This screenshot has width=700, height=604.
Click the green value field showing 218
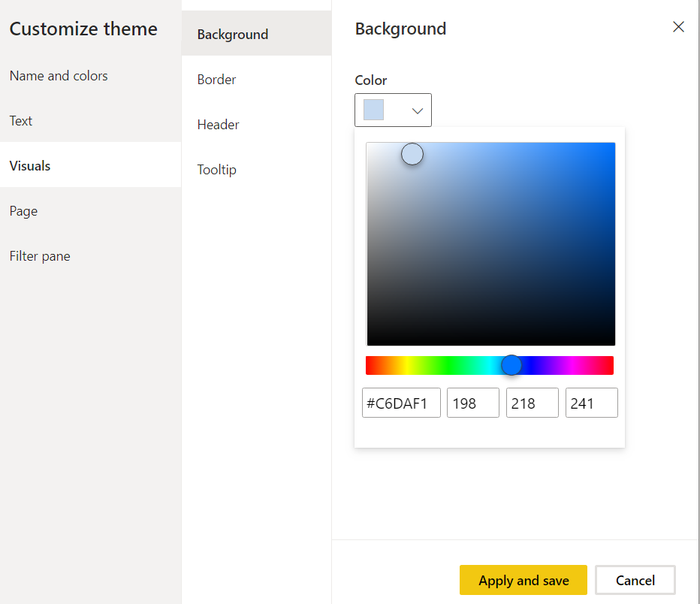[533, 403]
